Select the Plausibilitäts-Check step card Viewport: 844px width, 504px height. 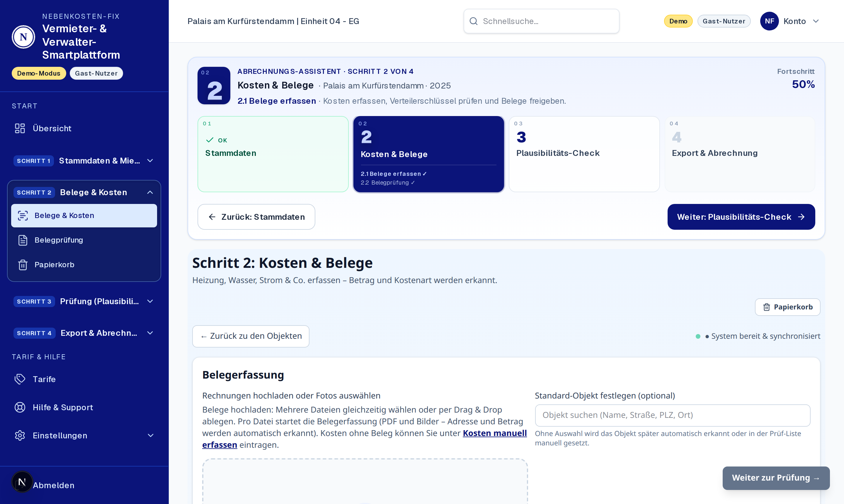(584, 154)
